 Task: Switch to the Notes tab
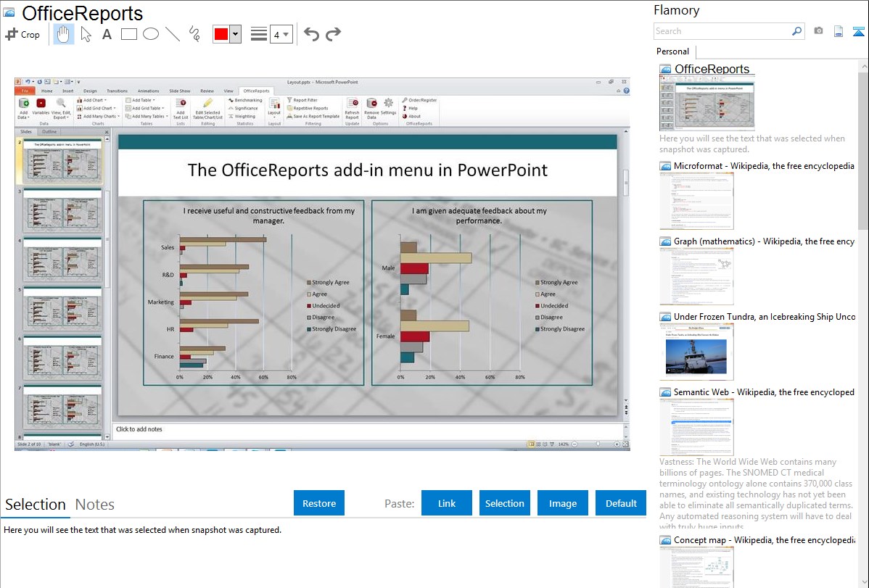tap(95, 505)
